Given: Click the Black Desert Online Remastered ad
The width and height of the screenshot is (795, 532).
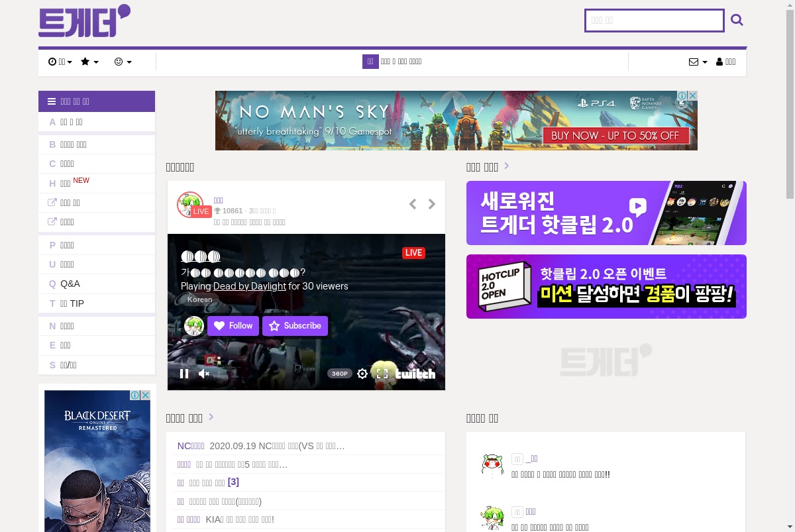Looking at the screenshot, I should (97, 461).
